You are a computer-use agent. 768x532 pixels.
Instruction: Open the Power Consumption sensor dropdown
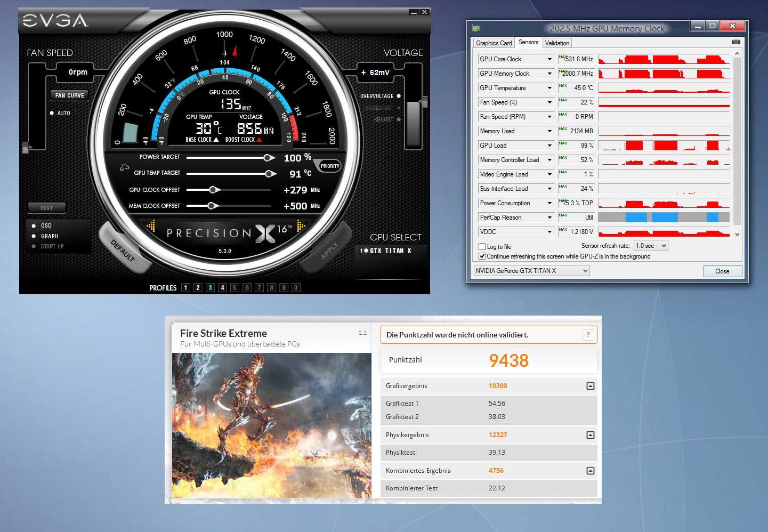click(x=549, y=203)
